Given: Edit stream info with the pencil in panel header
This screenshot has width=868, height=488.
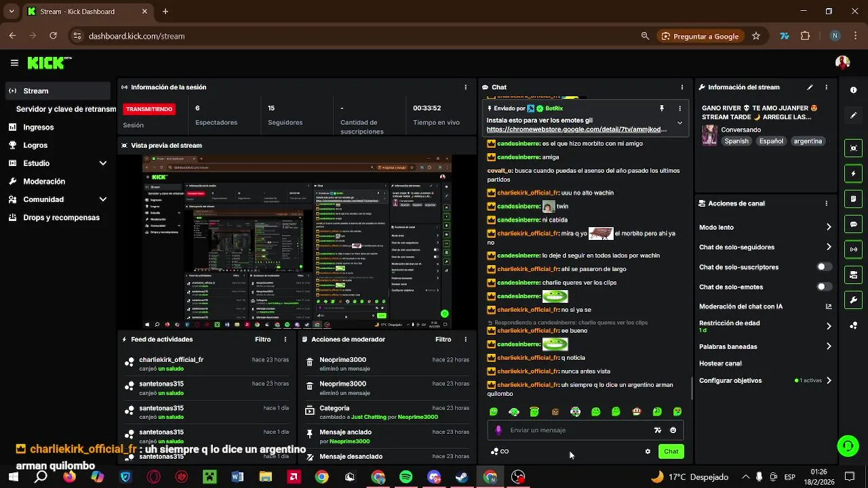Looking at the screenshot, I should click(x=810, y=87).
